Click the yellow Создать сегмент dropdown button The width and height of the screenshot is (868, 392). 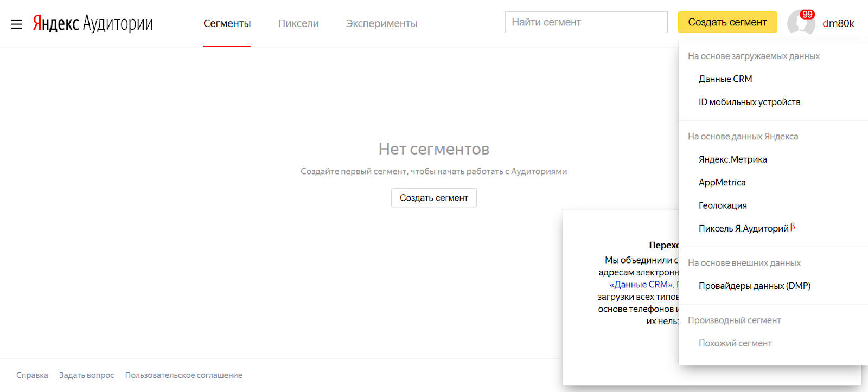point(727,22)
